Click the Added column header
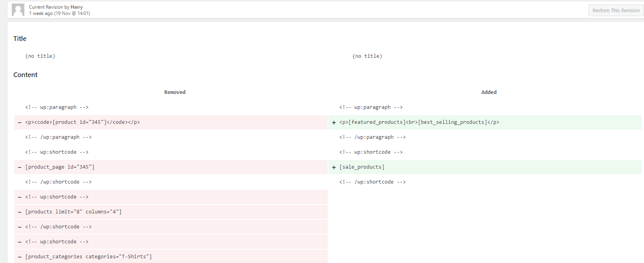644x263 pixels. 489,92
